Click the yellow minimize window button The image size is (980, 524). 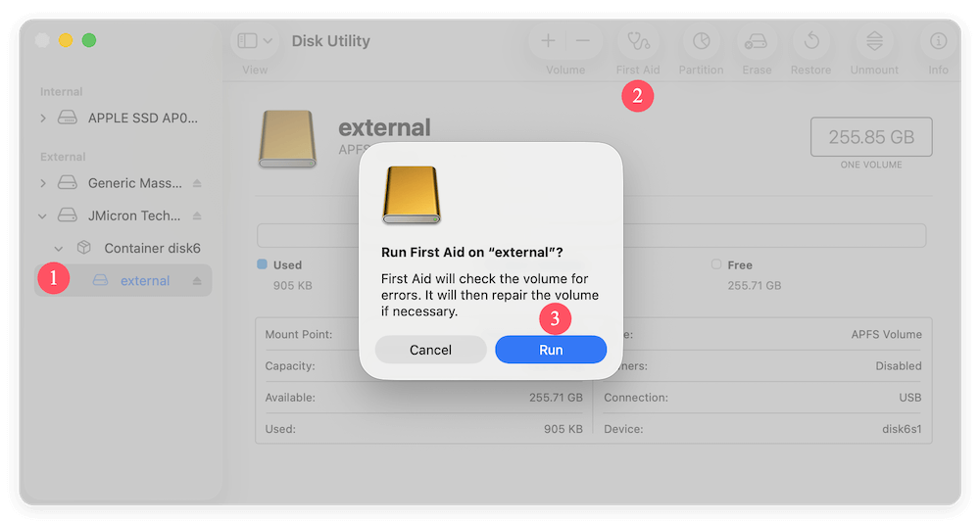(x=66, y=40)
